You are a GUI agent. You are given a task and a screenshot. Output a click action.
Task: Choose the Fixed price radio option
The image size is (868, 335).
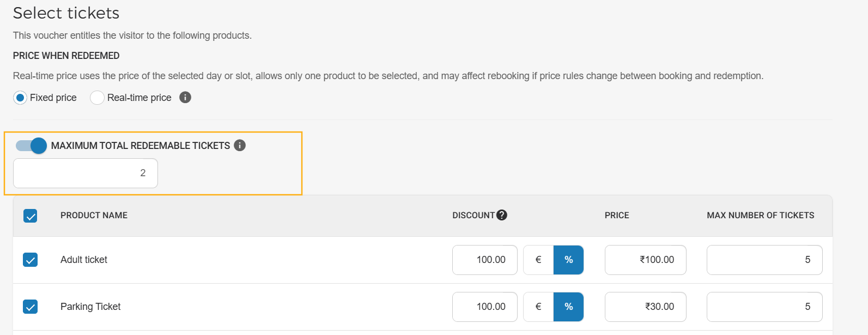(x=20, y=98)
